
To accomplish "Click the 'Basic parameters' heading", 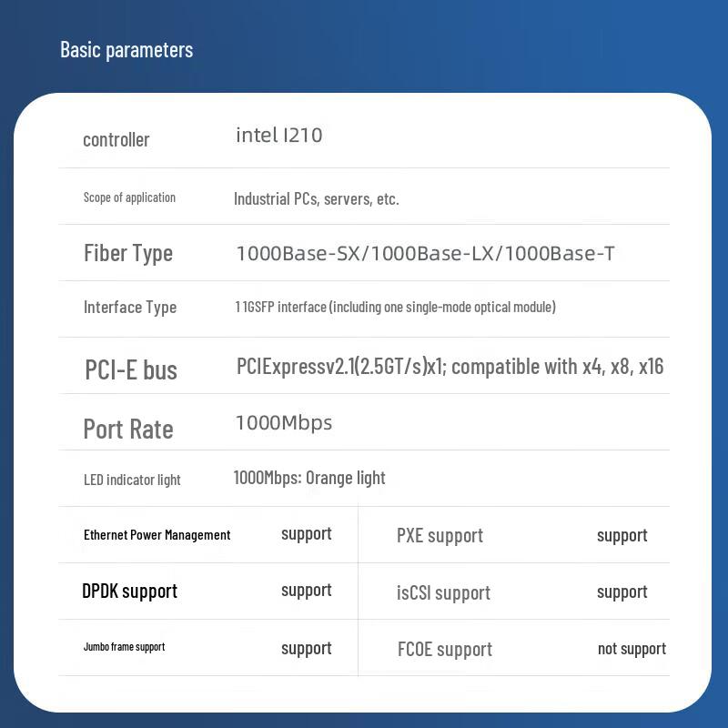I will click(x=126, y=50).
